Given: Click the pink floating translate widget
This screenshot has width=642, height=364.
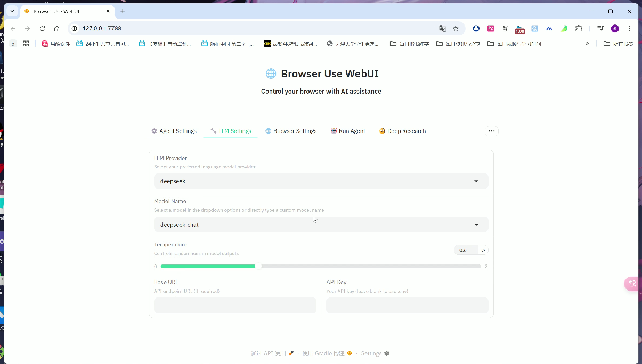Looking at the screenshot, I should (x=632, y=284).
